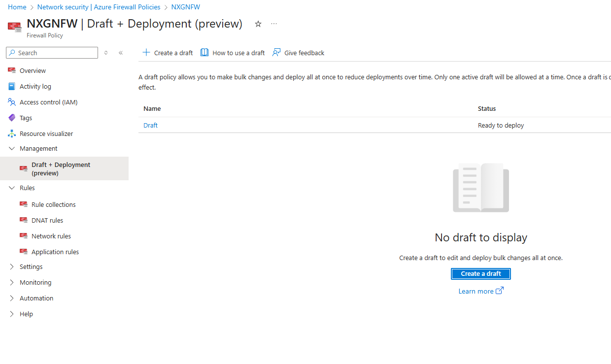
Task: Open Resource visualizer in sidebar
Action: 46,133
